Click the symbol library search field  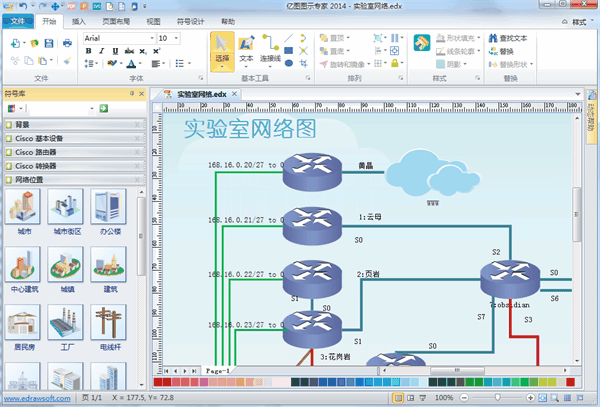[60, 109]
